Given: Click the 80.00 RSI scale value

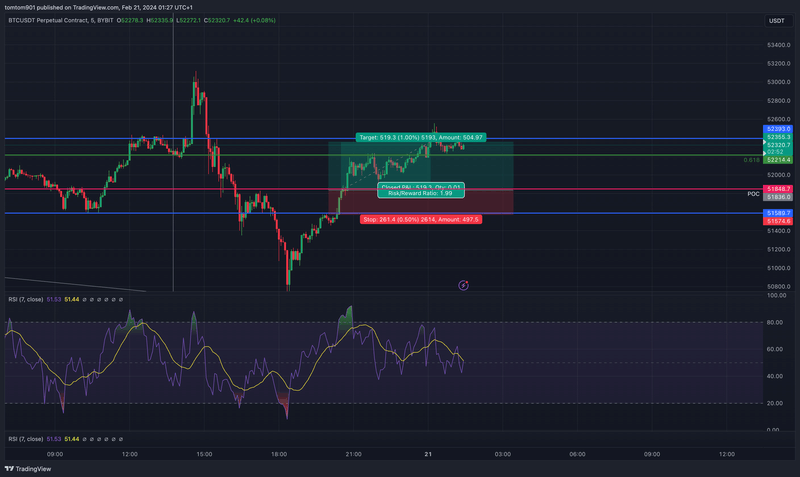Looking at the screenshot, I should (x=774, y=322).
